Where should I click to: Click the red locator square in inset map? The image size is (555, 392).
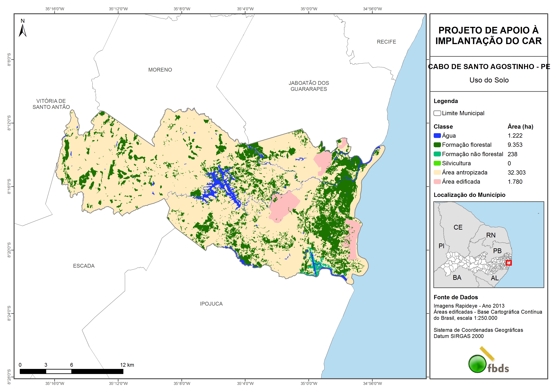click(x=509, y=263)
